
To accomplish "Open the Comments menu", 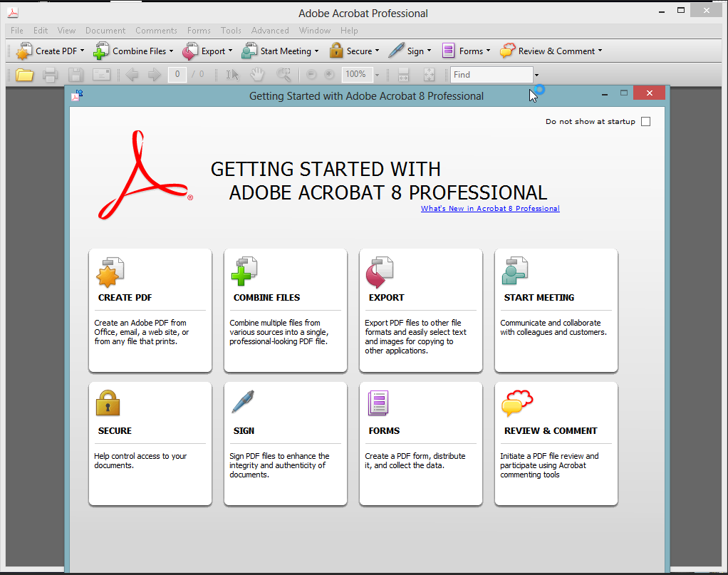I will [156, 31].
